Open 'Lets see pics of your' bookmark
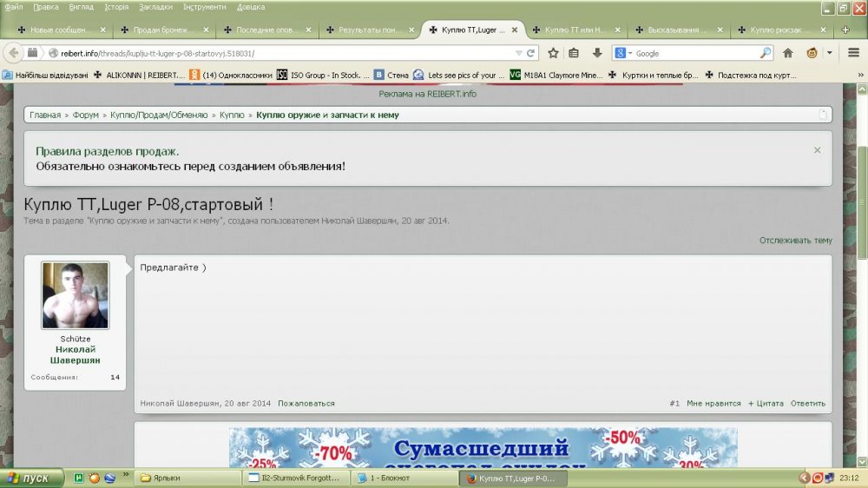Viewport: 868px width, 488px height. click(x=459, y=75)
